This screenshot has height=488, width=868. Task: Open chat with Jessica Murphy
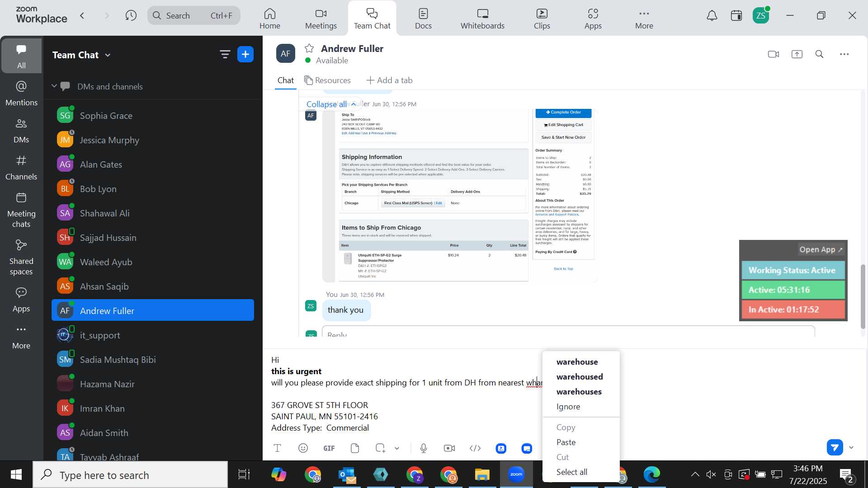[153, 140]
